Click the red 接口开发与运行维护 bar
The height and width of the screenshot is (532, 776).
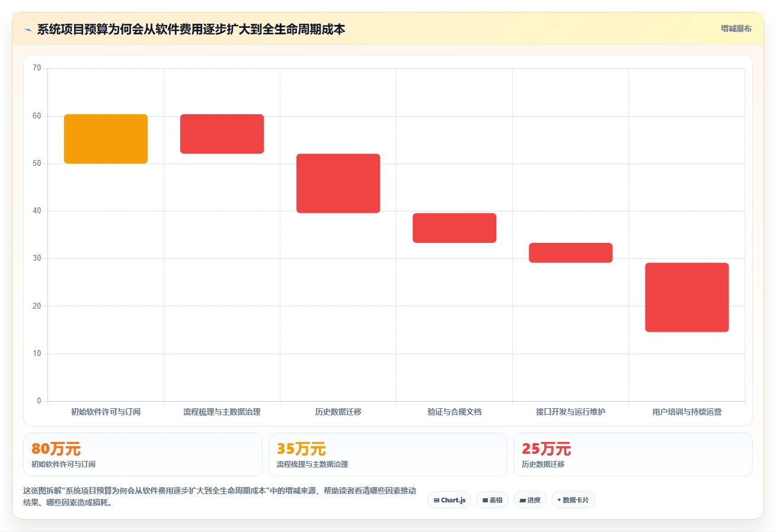tap(570, 253)
